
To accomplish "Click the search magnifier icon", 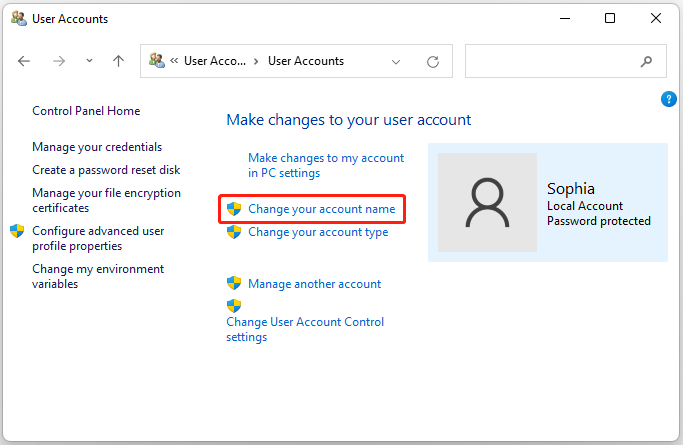I will pos(646,61).
